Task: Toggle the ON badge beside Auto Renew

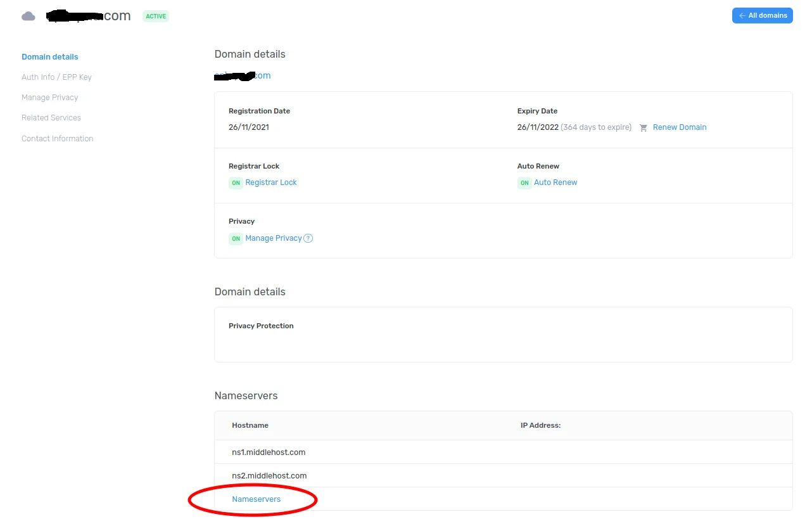Action: [524, 183]
